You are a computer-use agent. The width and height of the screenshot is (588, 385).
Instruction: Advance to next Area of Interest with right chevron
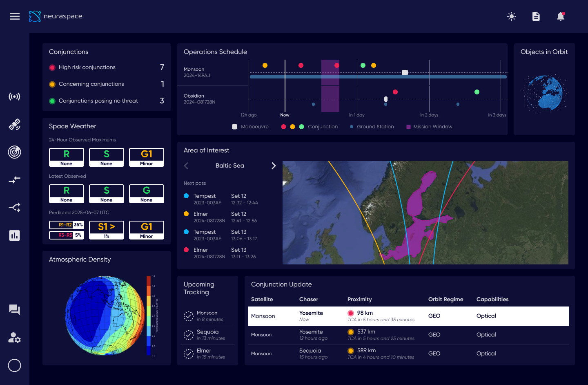pos(274,166)
